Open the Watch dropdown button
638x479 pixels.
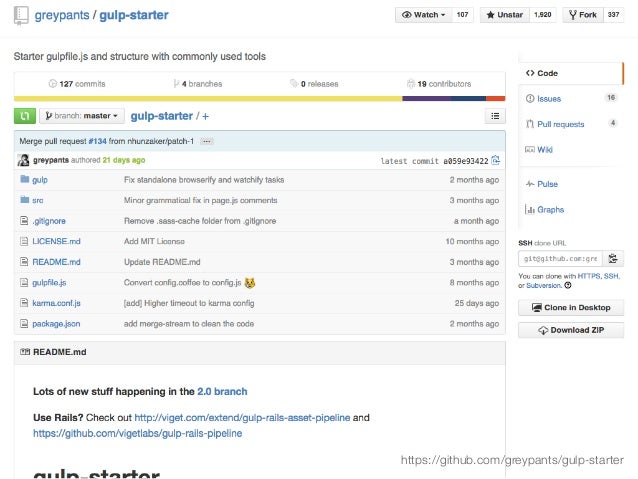423,15
